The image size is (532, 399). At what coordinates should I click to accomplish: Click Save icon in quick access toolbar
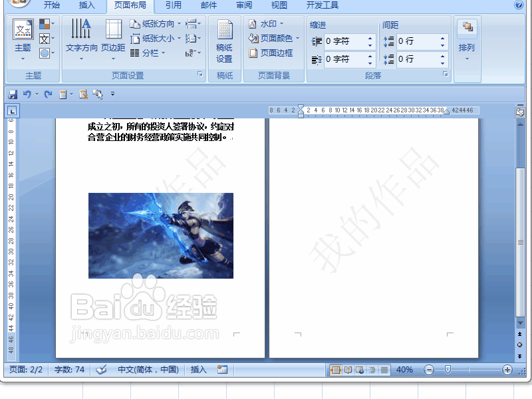point(13,94)
